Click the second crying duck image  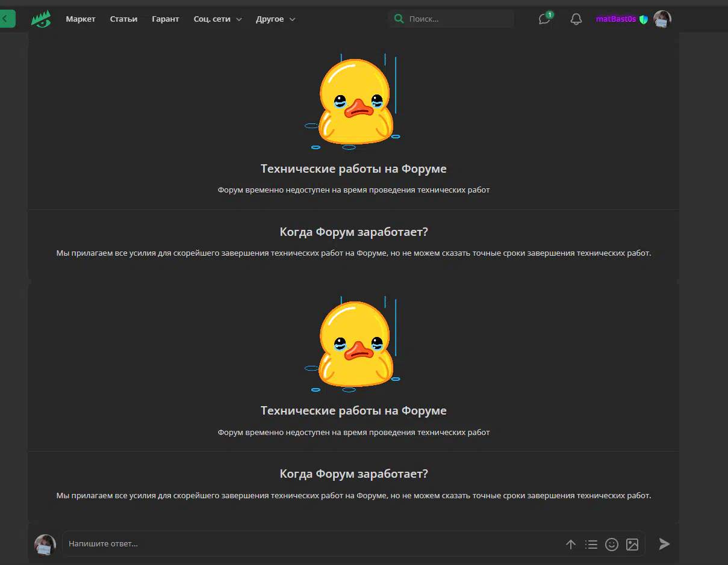click(x=353, y=344)
